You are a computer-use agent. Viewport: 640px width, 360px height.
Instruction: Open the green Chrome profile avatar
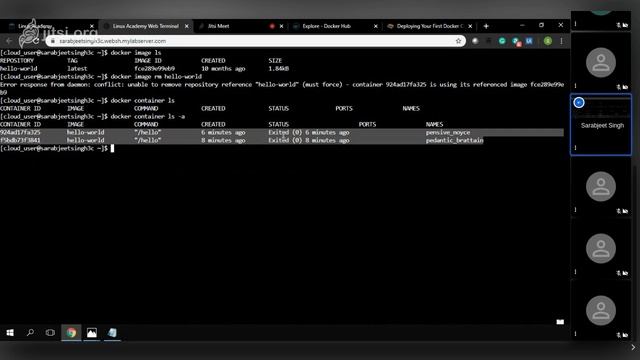click(548, 41)
